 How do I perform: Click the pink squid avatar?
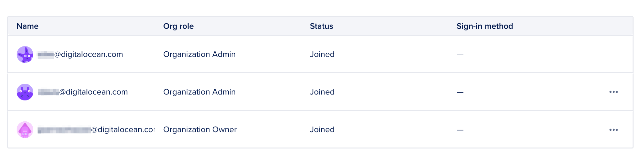25,130
